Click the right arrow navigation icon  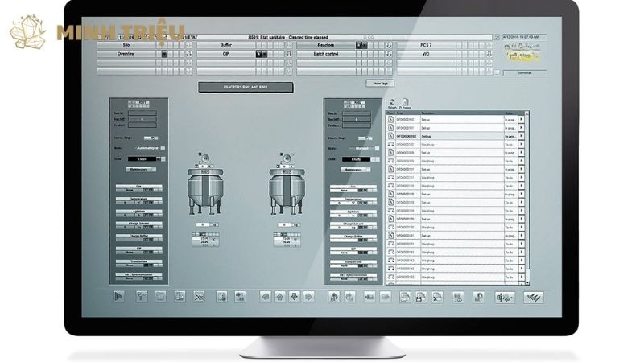click(x=308, y=297)
